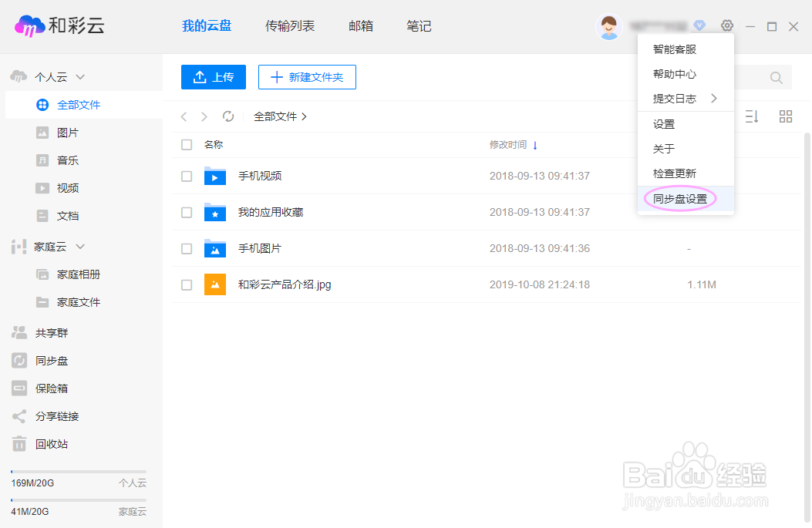Image resolution: width=812 pixels, height=528 pixels.
Task: Tick the checkbox for 和彩云产品介绍.jpg
Action: coord(186,284)
